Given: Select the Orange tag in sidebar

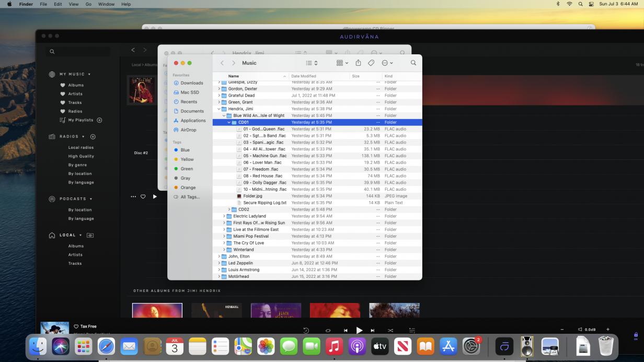Looking at the screenshot, I should (x=188, y=188).
